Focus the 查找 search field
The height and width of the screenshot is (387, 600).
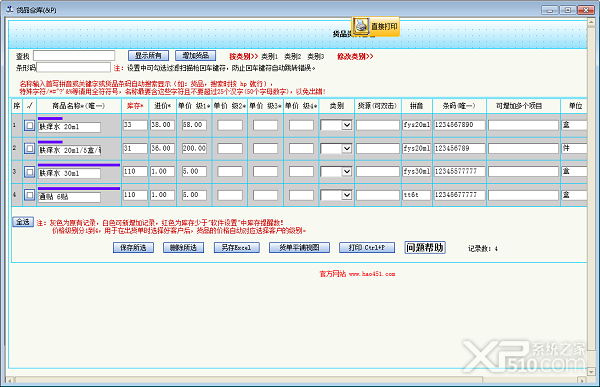click(74, 56)
